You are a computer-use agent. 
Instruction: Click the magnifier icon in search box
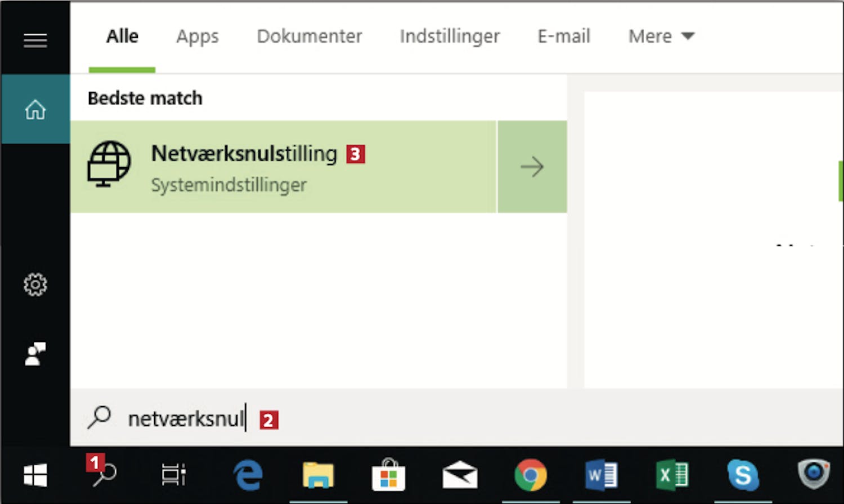(100, 418)
